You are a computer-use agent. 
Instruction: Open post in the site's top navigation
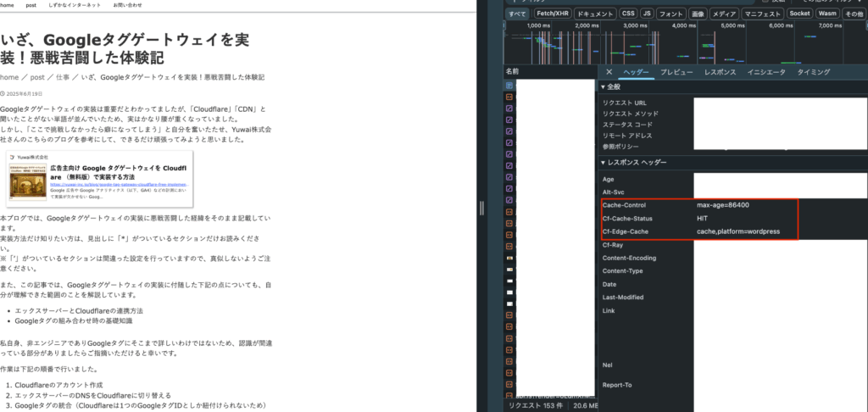coord(31,5)
